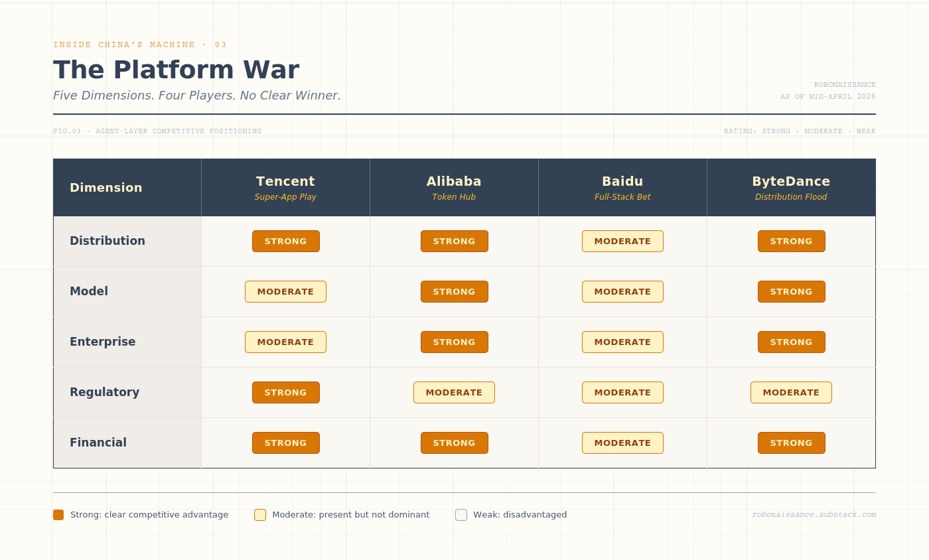Screen dimensions: 929x560
Task: Click Alibaba's Enterprise STRONG badge
Action: (455, 342)
